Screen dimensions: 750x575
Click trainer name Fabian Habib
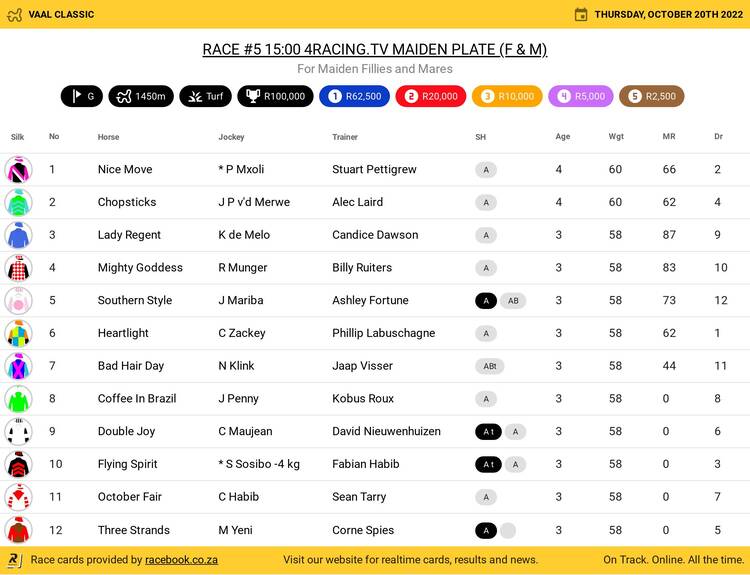pyautogui.click(x=368, y=464)
